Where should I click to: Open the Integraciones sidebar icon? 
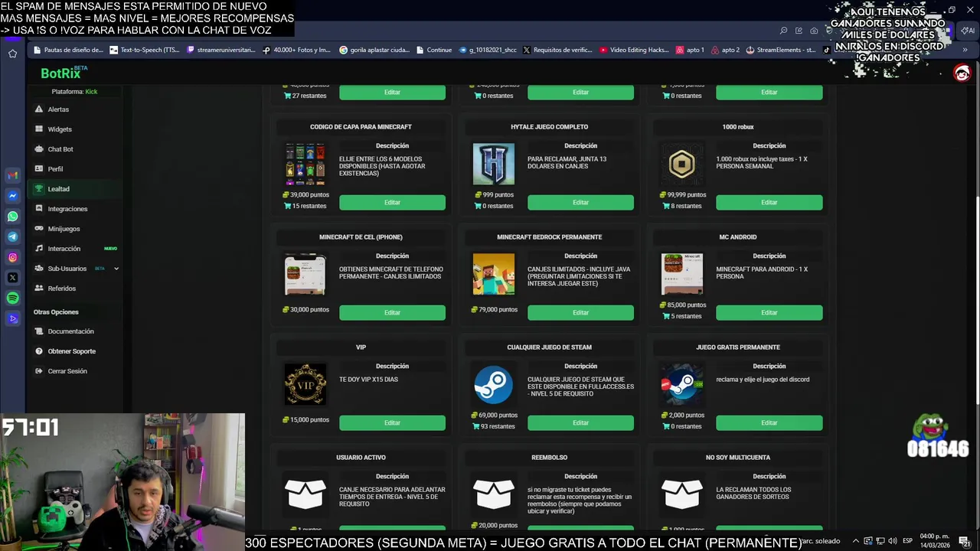(39, 209)
